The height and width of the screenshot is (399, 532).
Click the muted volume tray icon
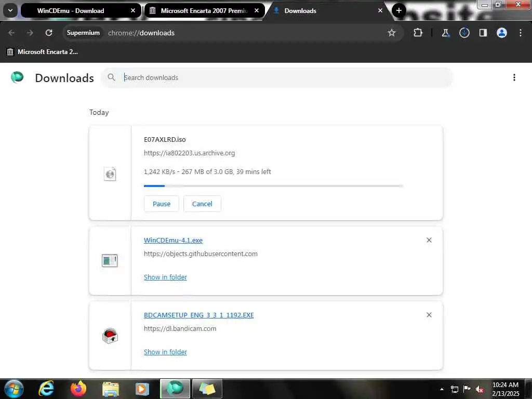click(480, 389)
